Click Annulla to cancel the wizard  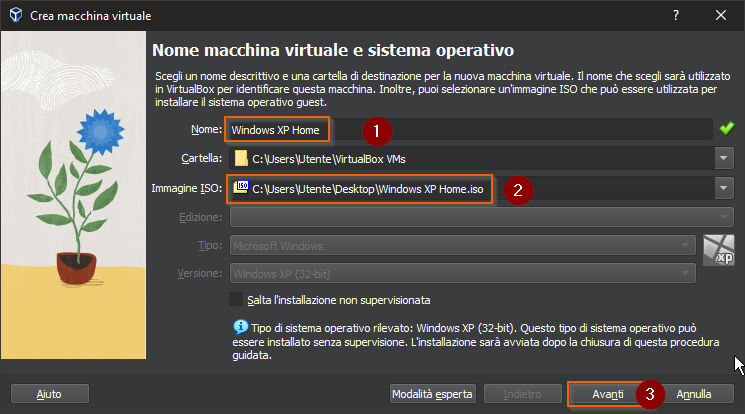[694, 394]
